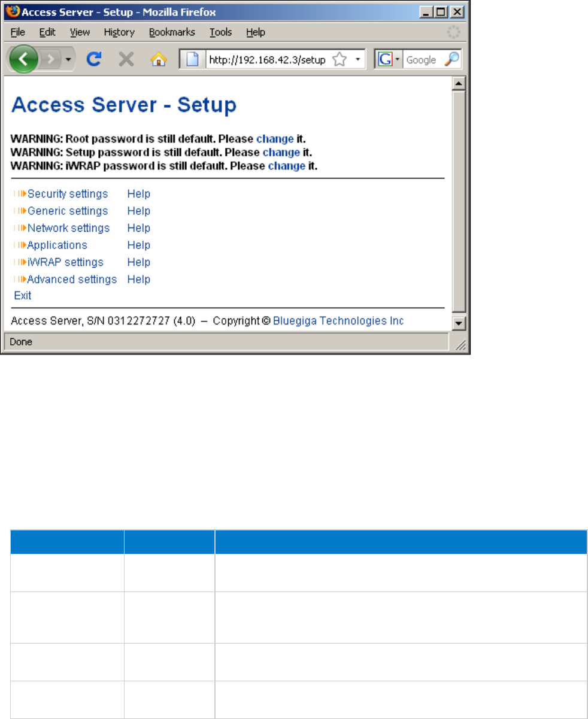Click the 'Done' status bar text
This screenshot has width=588, height=719.
point(21,342)
